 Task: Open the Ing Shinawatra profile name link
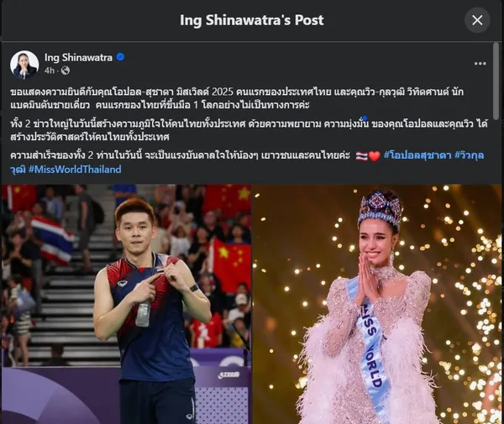[78, 57]
